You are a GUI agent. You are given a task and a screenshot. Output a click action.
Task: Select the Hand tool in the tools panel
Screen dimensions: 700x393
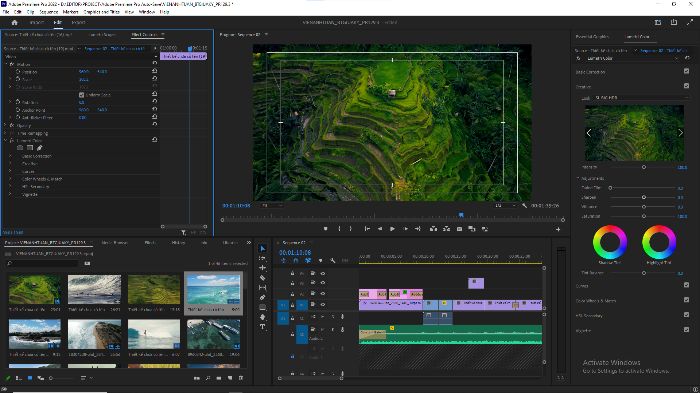click(262, 317)
